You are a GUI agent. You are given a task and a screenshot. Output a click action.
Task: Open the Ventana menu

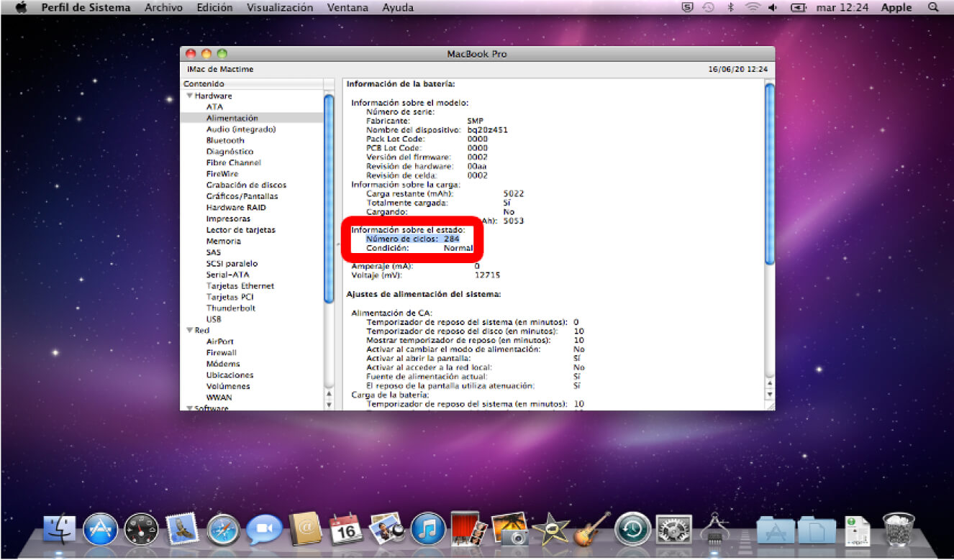pyautogui.click(x=347, y=7)
